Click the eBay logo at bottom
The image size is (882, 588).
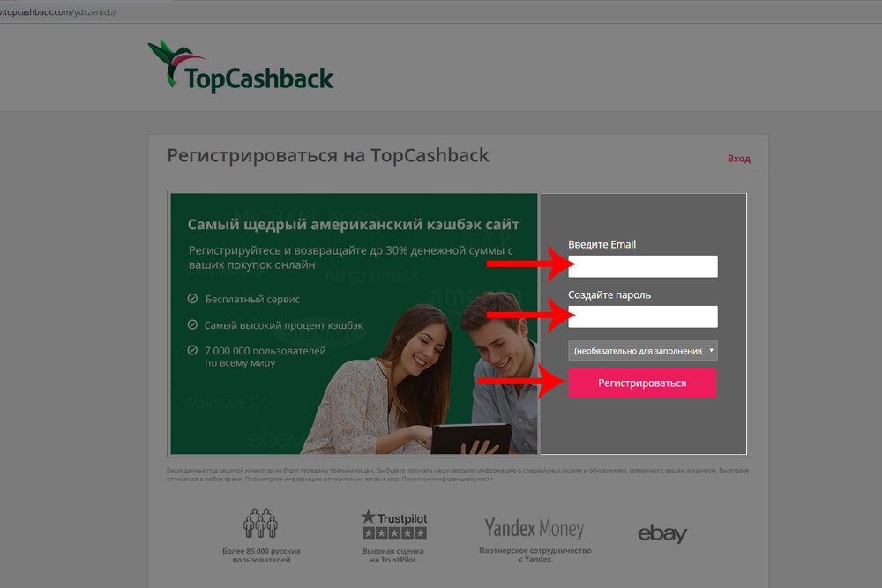(x=662, y=533)
